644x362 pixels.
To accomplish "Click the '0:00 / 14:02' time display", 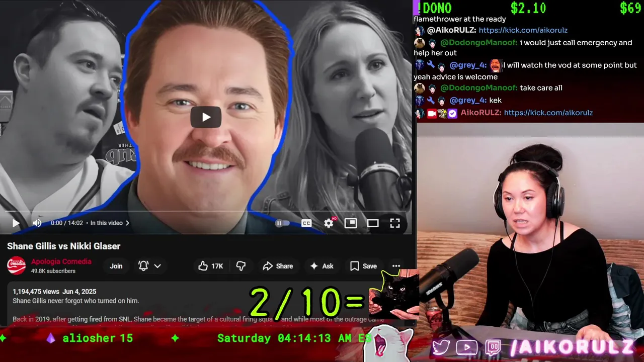I will click(66, 223).
